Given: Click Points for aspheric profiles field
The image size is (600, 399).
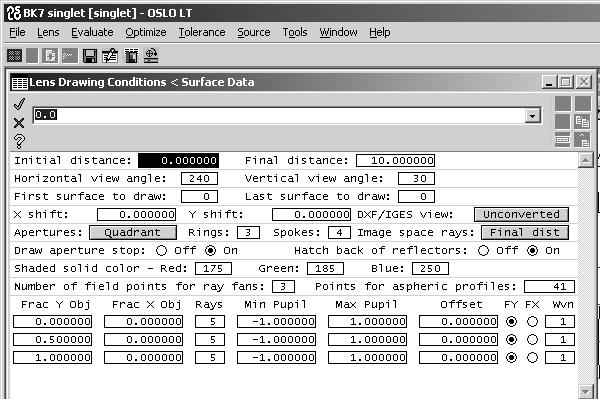Looking at the screenshot, I should tap(549, 287).
